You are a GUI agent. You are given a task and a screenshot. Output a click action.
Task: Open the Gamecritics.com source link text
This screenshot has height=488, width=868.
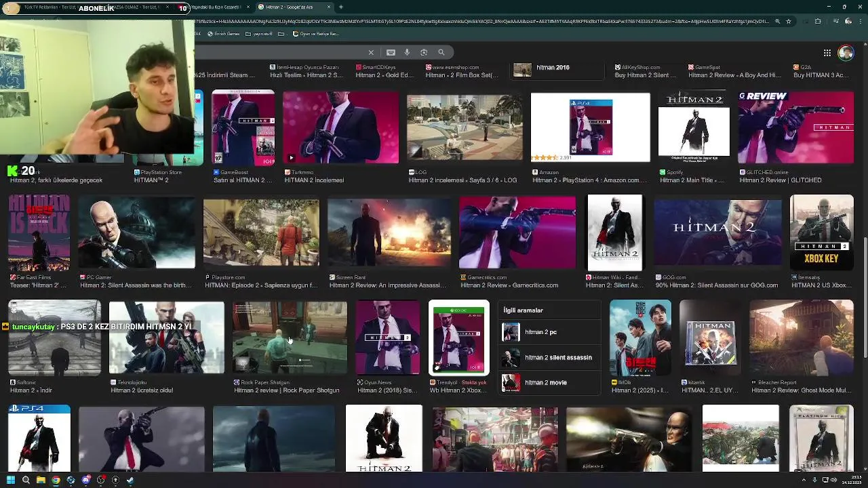pos(487,277)
